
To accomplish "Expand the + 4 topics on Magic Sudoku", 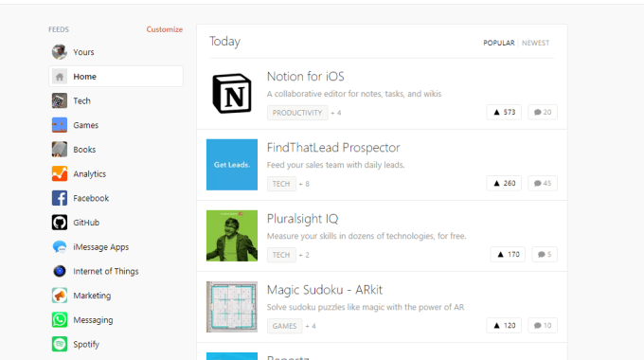I will tap(311, 326).
